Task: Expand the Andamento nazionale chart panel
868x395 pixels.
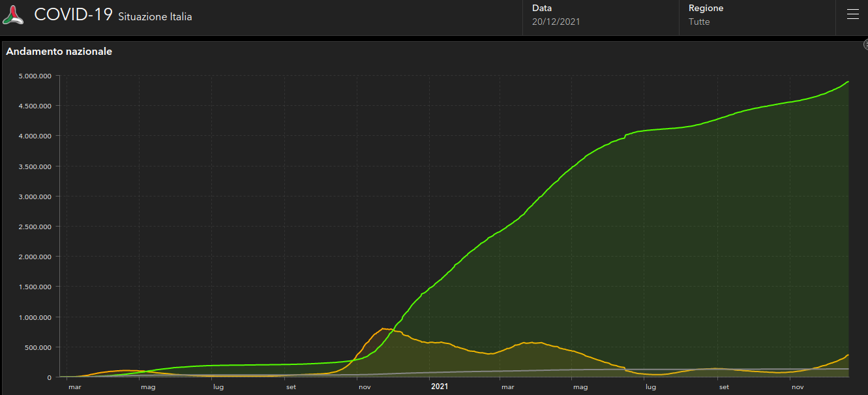Action: 865,44
